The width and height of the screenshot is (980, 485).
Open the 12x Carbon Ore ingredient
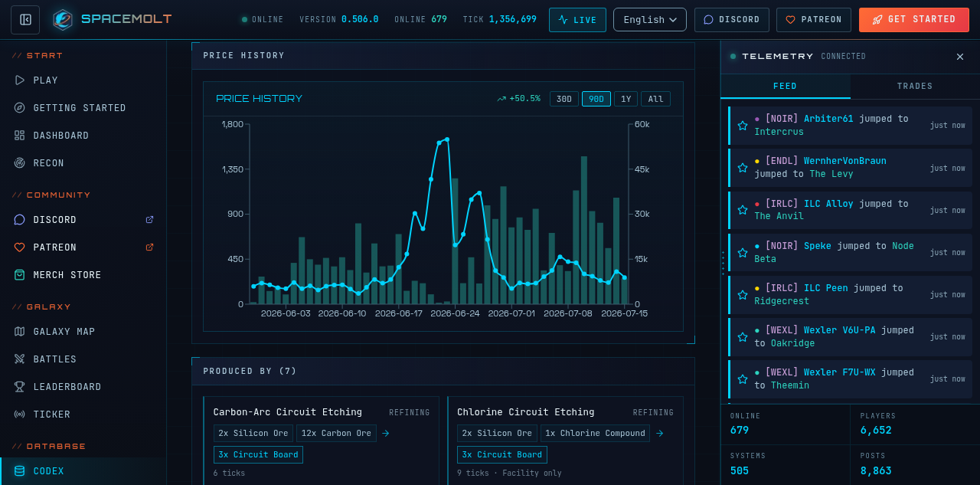[x=336, y=434]
